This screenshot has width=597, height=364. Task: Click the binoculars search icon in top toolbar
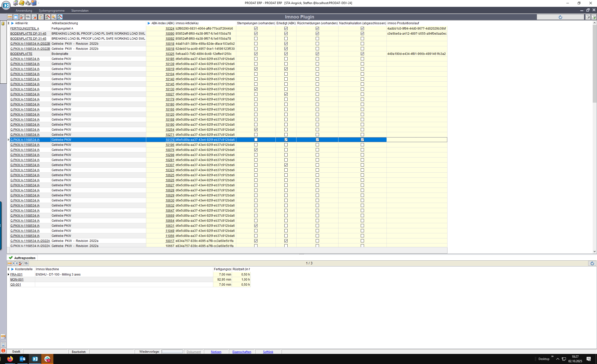click(x=28, y=17)
